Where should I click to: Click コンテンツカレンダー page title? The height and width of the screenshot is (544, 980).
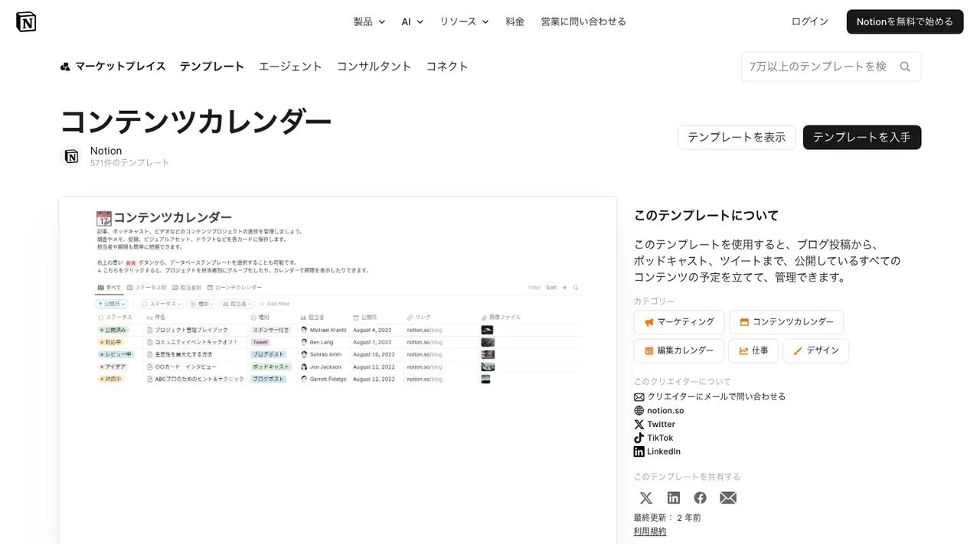coord(196,122)
